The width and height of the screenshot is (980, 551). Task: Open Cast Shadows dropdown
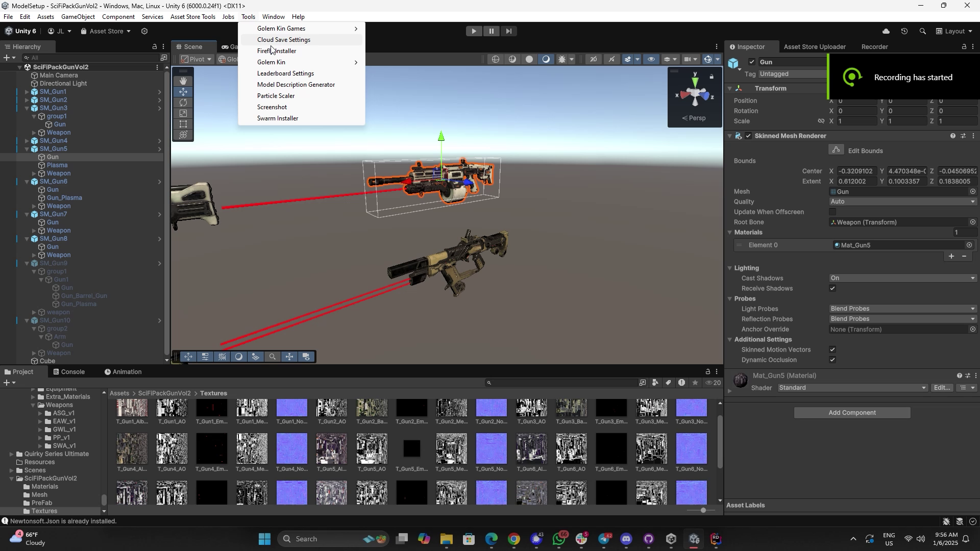[x=903, y=278]
